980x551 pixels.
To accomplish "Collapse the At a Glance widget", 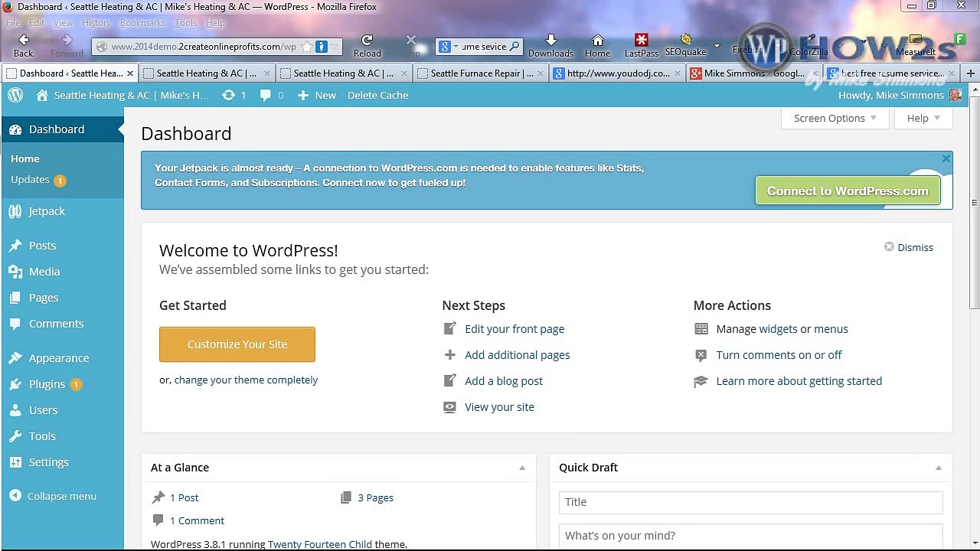I will click(x=522, y=468).
